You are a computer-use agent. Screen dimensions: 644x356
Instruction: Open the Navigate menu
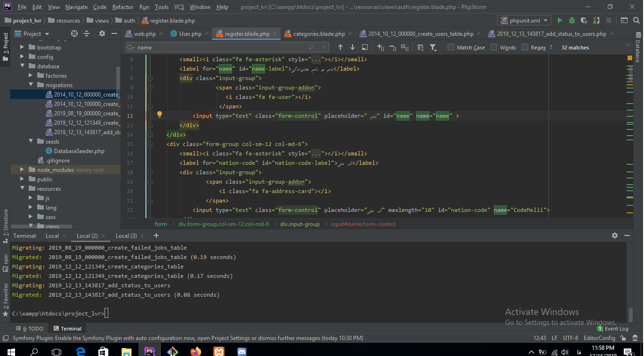76,7
